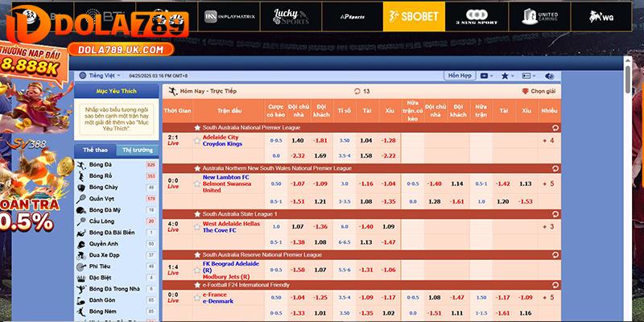Refresh the South Australia Reserve league section
The width and height of the screenshot is (644, 322).
[555, 254]
